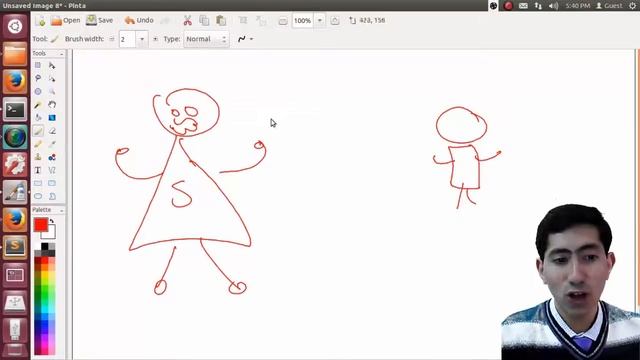Click the white secondary color swatch
Screen dimensions: 640x360
50,233
